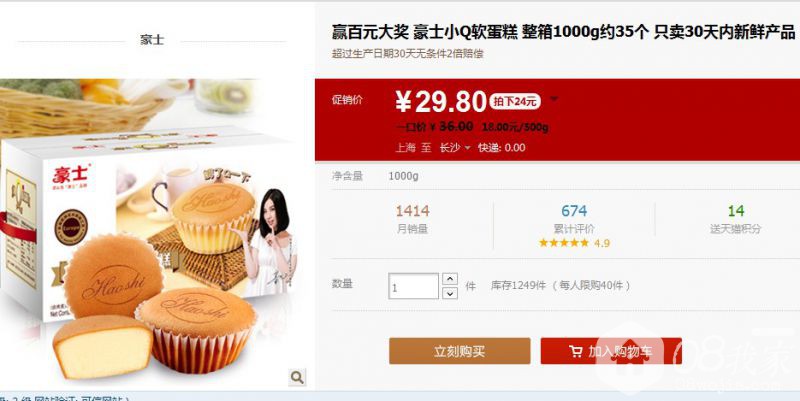Increase quantity with the up arrow
The height and width of the screenshot is (401, 800).
pyautogui.click(x=449, y=279)
